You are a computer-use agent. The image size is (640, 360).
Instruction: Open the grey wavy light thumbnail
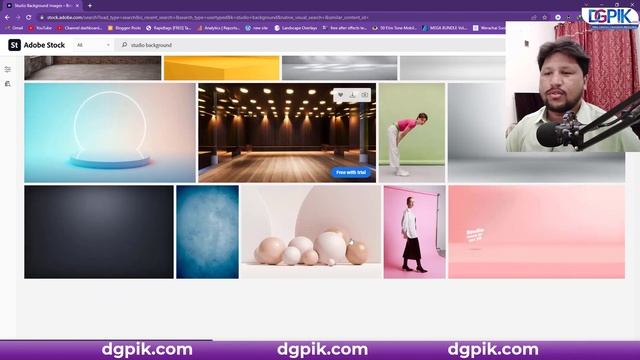click(340, 68)
